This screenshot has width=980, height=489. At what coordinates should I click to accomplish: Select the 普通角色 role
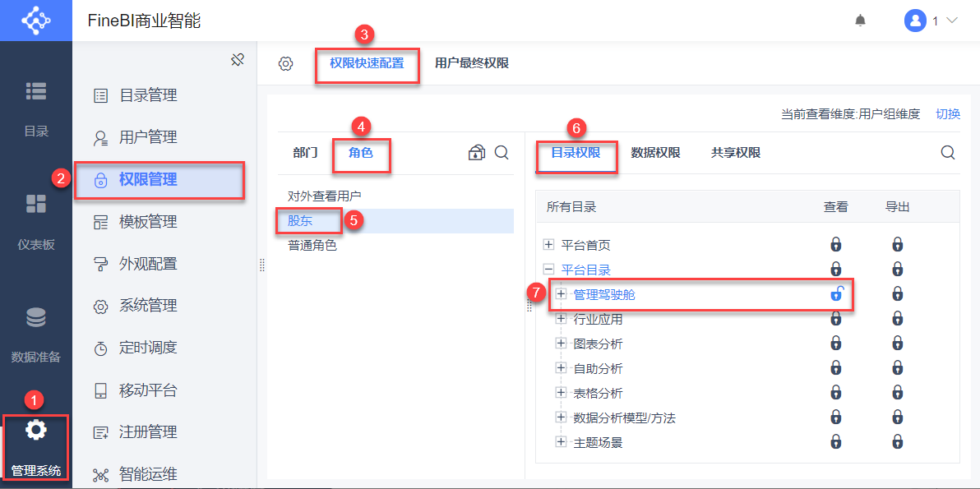click(x=312, y=245)
